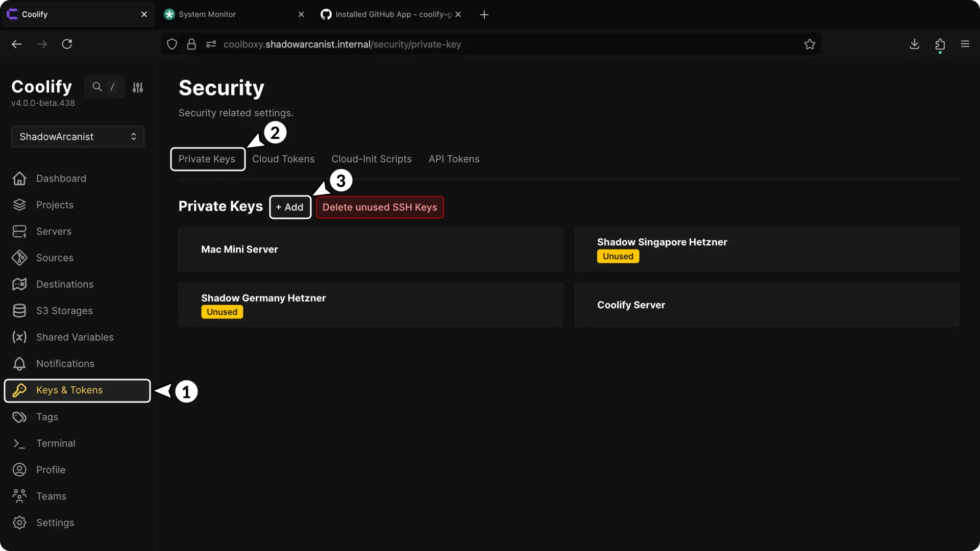Switch to the API Tokens tab
980x551 pixels.
pos(454,159)
